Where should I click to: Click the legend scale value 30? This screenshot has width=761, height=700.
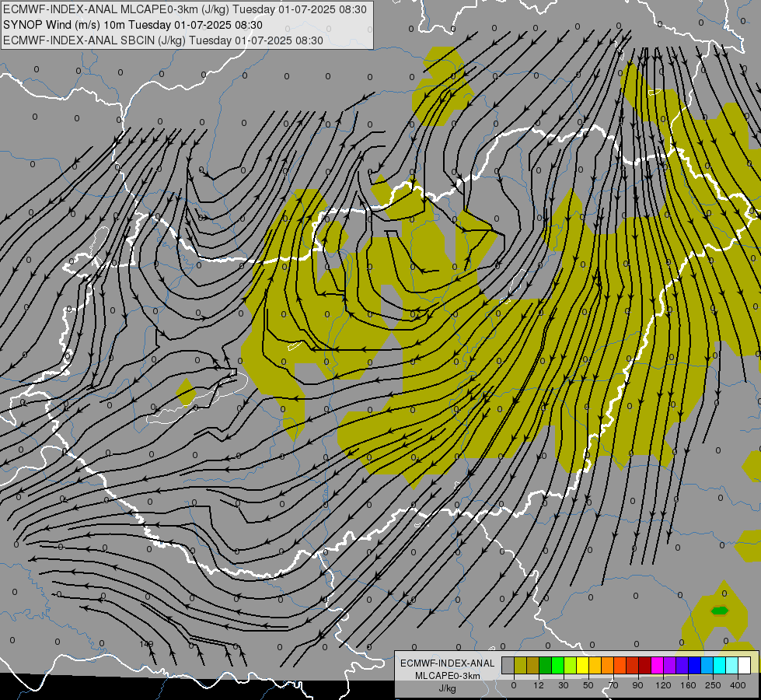tap(564, 685)
